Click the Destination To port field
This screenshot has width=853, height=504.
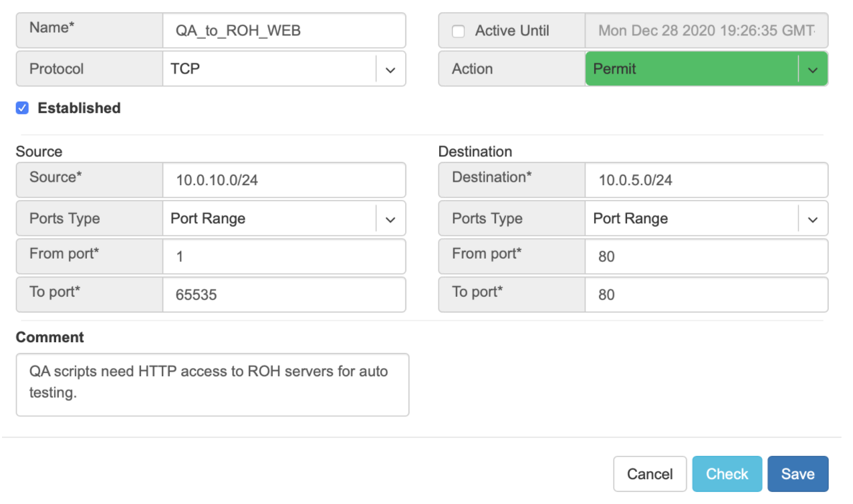[706, 295]
